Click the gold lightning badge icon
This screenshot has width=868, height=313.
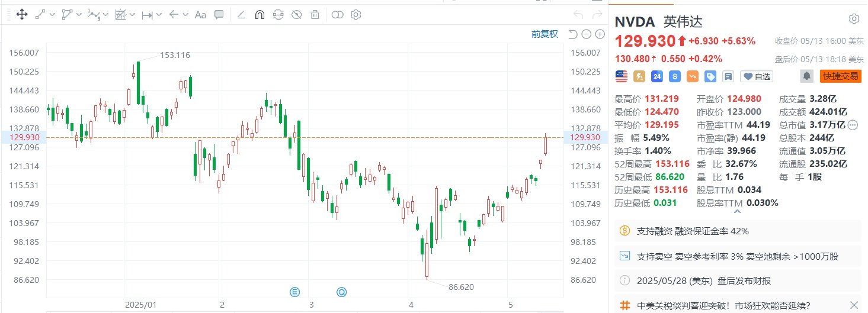tap(639, 76)
